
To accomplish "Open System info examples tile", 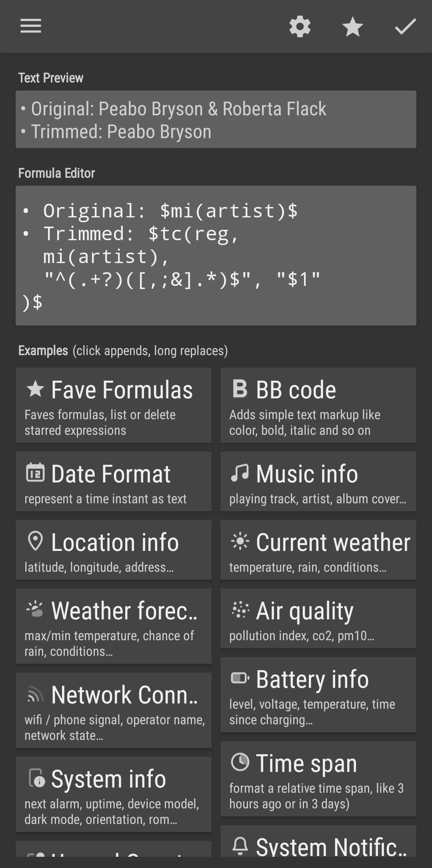I will (114, 794).
